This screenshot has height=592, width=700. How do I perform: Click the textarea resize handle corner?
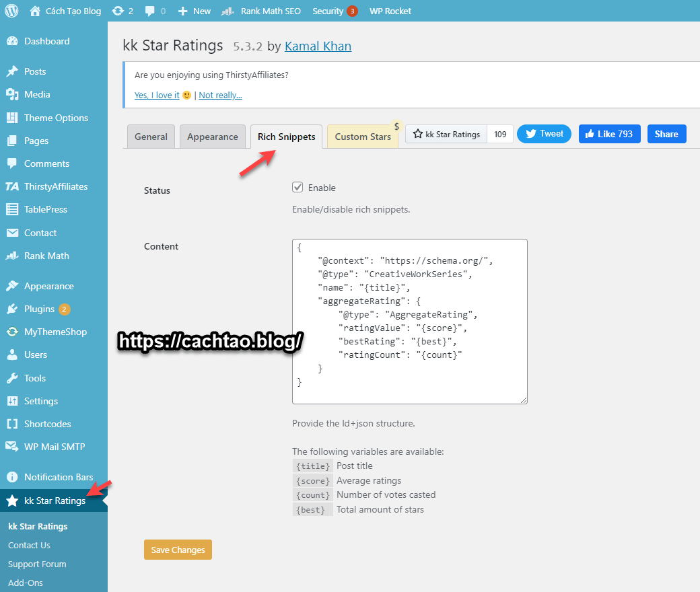[524, 400]
